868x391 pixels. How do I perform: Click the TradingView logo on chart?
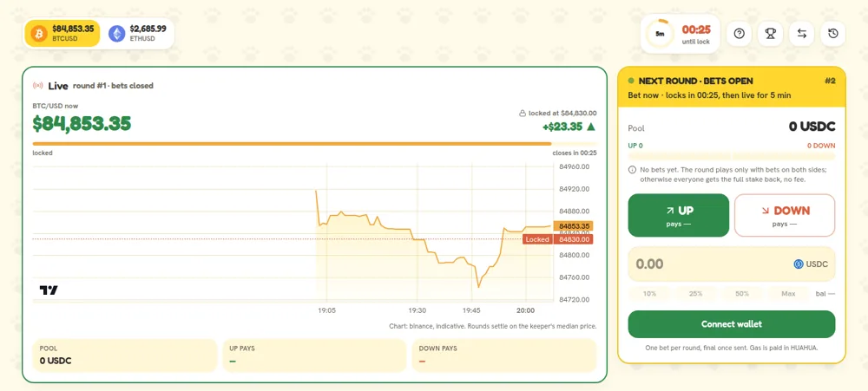[49, 290]
